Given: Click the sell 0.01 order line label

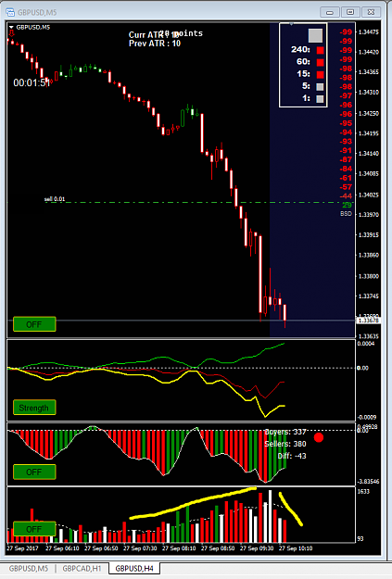Looking at the screenshot, I should pyautogui.click(x=55, y=199).
